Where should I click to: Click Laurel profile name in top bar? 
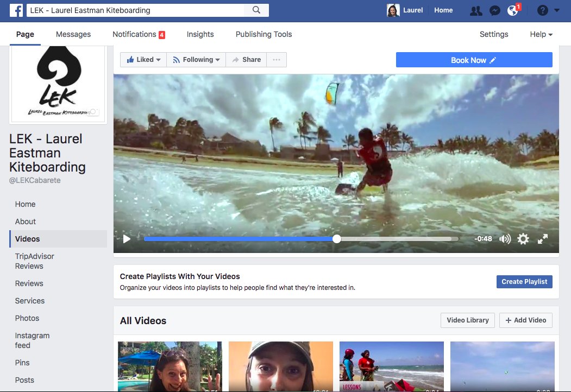click(413, 10)
